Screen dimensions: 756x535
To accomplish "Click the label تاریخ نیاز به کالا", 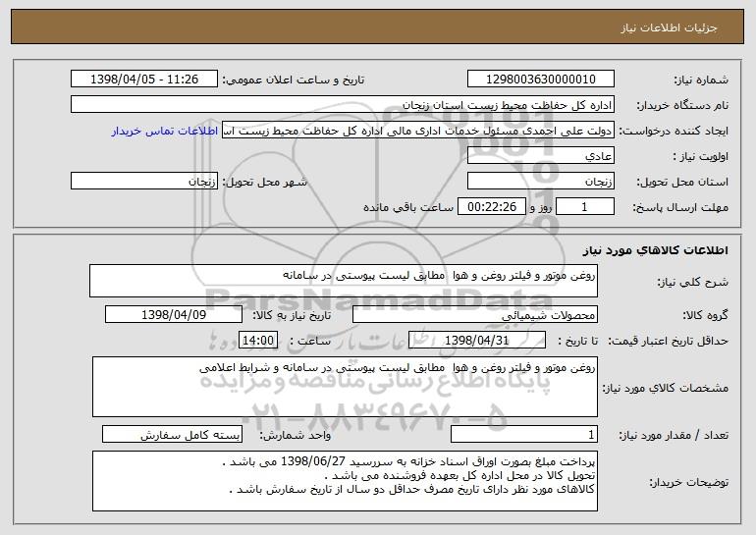I will click(292, 315).
